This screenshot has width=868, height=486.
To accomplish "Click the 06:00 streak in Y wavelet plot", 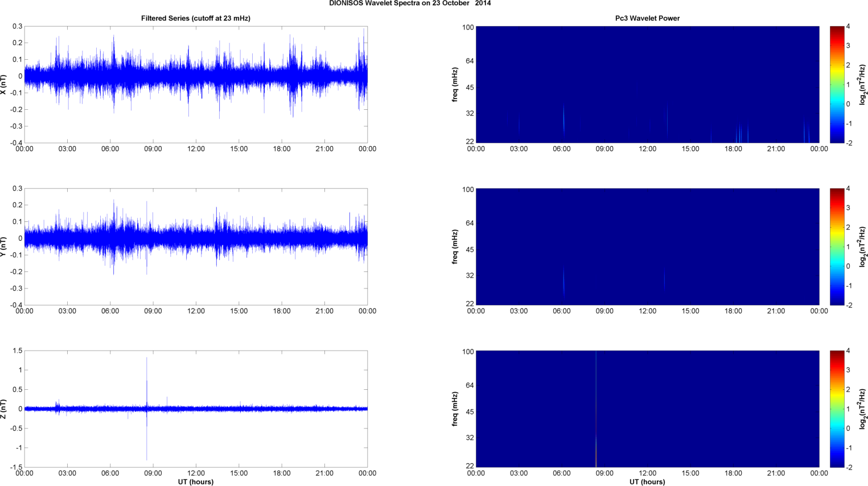I will pyautogui.click(x=563, y=281).
